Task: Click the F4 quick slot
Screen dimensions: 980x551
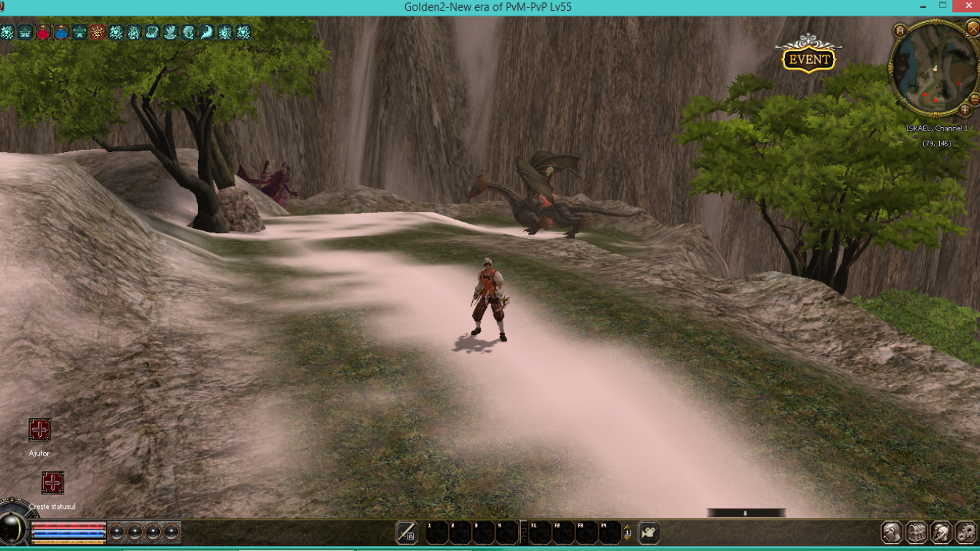Action: click(610, 532)
